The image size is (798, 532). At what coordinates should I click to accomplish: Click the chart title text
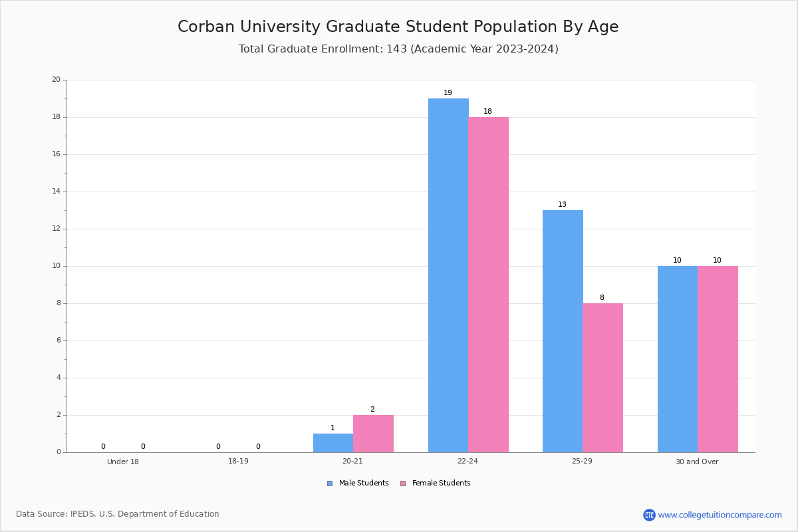398,27
